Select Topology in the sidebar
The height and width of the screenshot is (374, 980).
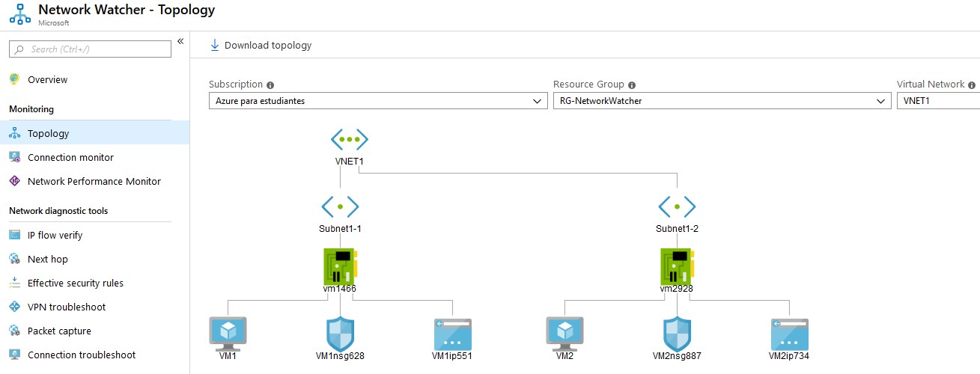point(94,133)
